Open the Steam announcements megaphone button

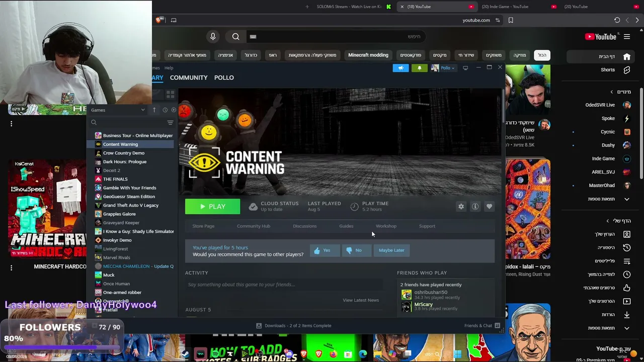pyautogui.click(x=400, y=68)
